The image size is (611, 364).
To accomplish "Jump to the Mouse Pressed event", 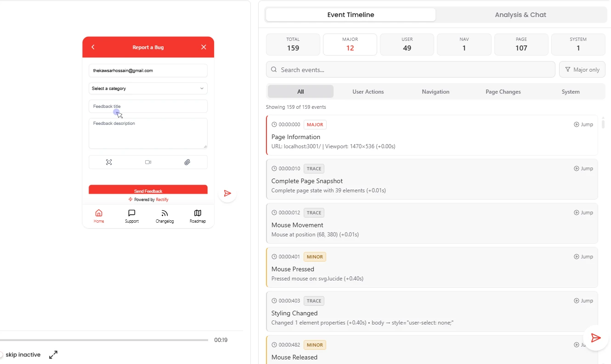I will coord(583,257).
